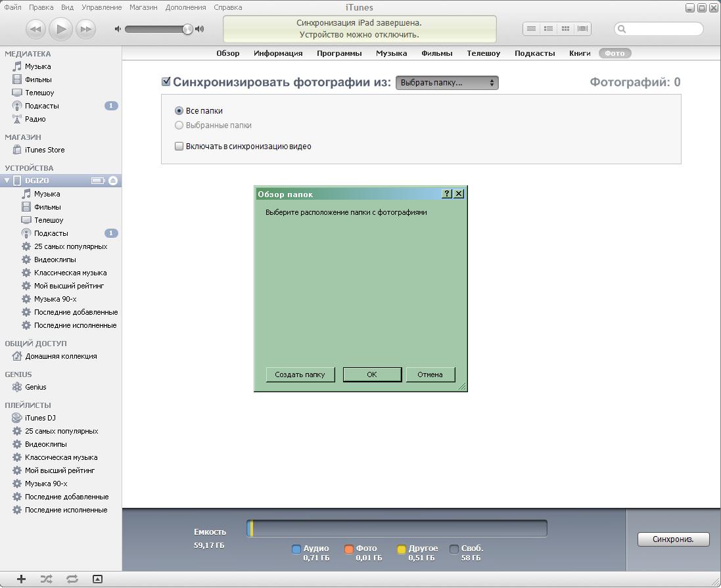The image size is (721, 588).
Task: Switch to the Книги tab
Action: pos(580,53)
